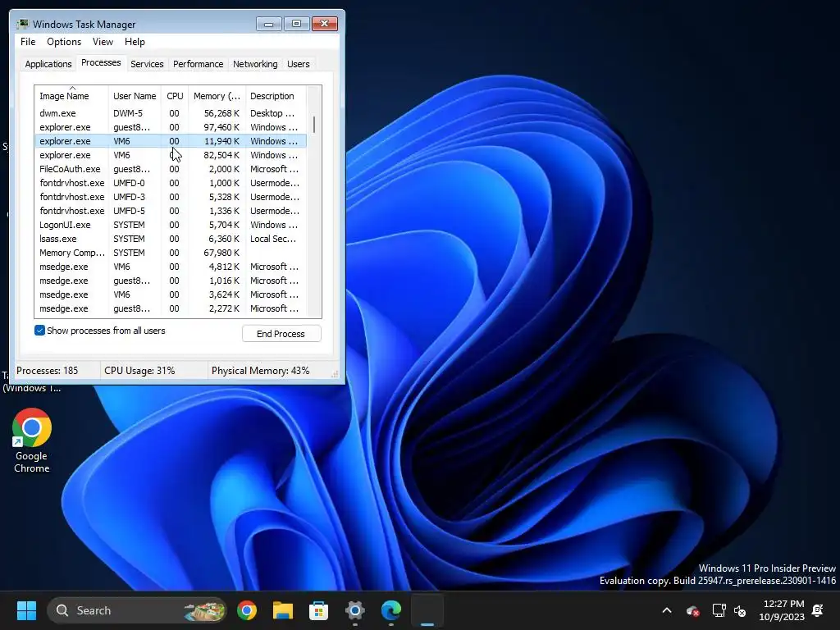The width and height of the screenshot is (840, 630).
Task: Select fontdrvhost.exe owned by UMFD-0
Action: [171, 183]
